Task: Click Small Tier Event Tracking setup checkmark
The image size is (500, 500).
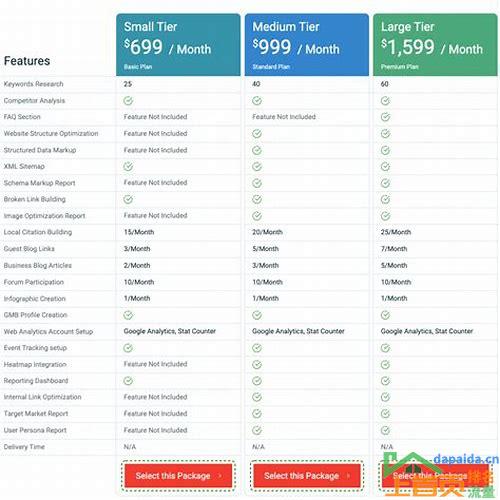Action: click(x=128, y=348)
